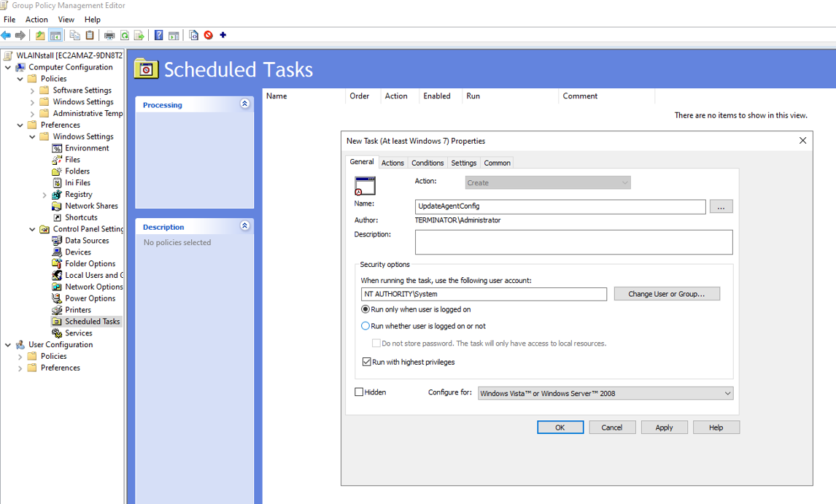Click inside the Description text box

tap(573, 242)
